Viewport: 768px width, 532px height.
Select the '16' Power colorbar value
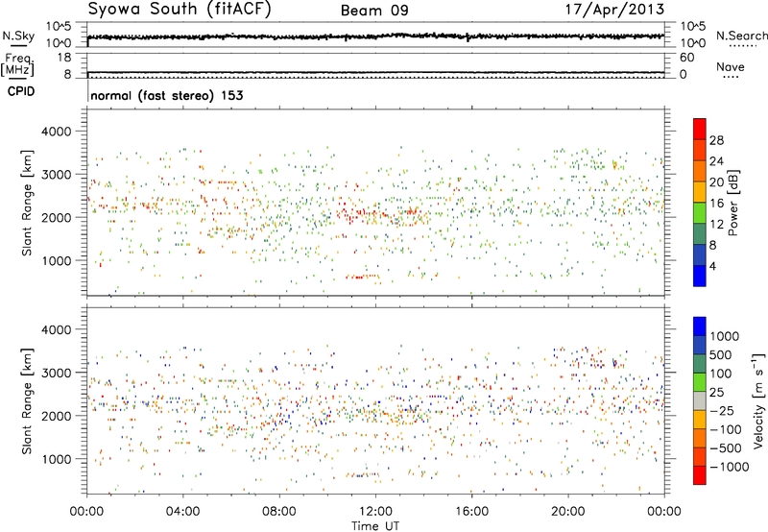coord(716,204)
